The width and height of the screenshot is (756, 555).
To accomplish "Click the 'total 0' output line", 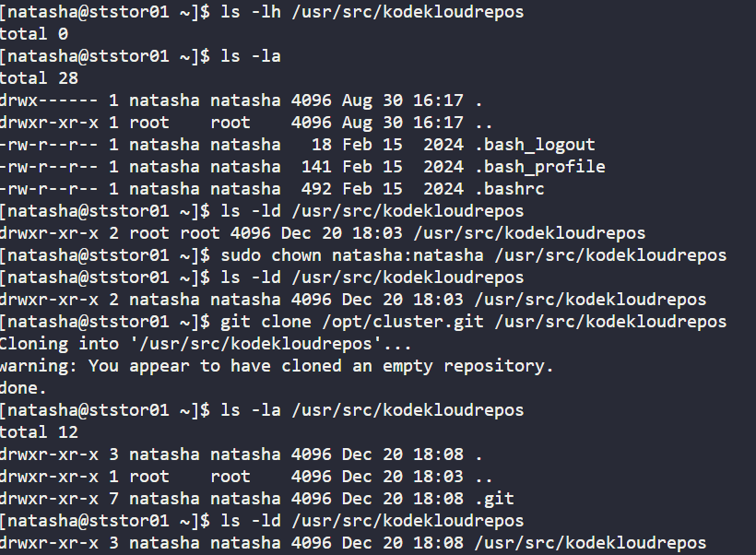I will tap(35, 34).
